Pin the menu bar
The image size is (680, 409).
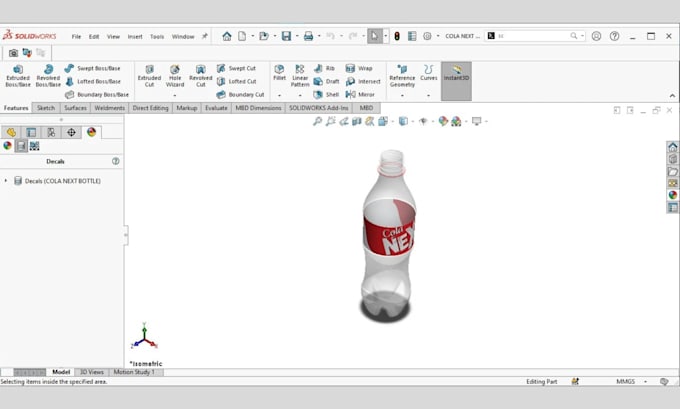click(x=204, y=36)
